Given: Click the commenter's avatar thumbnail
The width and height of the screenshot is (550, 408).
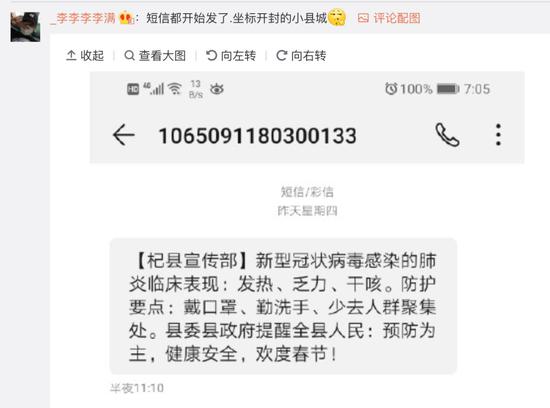Looking at the screenshot, I should 25,27.
